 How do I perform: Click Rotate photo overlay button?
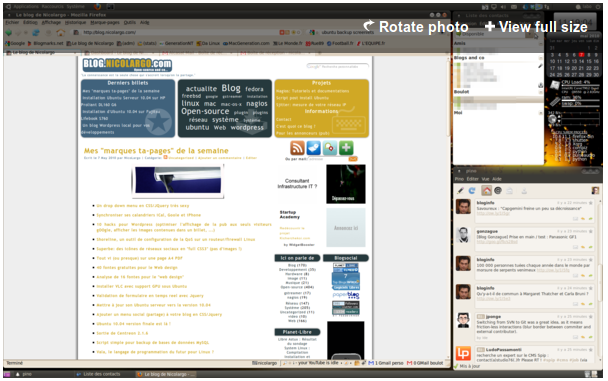tap(416, 27)
